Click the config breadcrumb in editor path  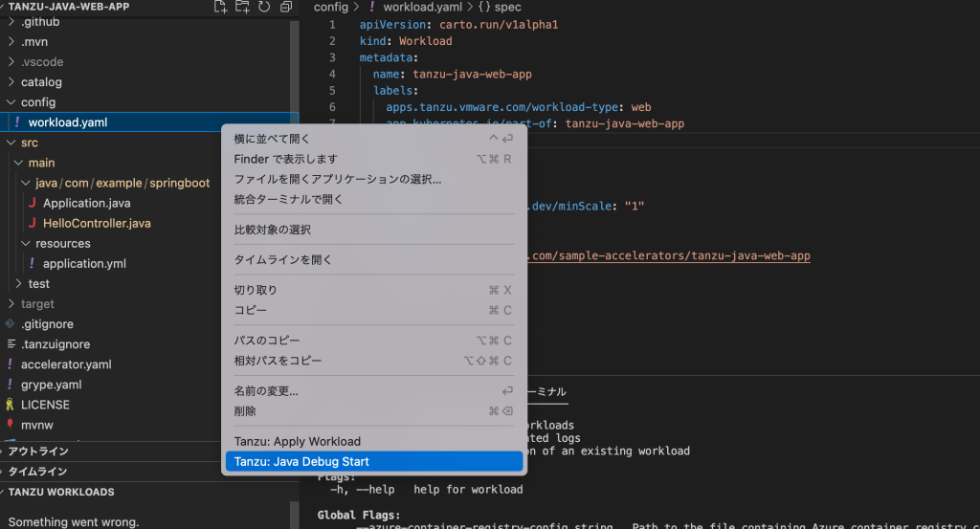click(330, 7)
